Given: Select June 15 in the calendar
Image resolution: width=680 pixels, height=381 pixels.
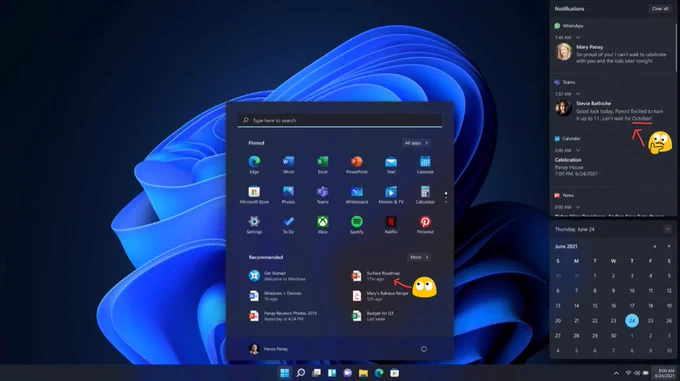Looking at the screenshot, I should click(x=595, y=306).
